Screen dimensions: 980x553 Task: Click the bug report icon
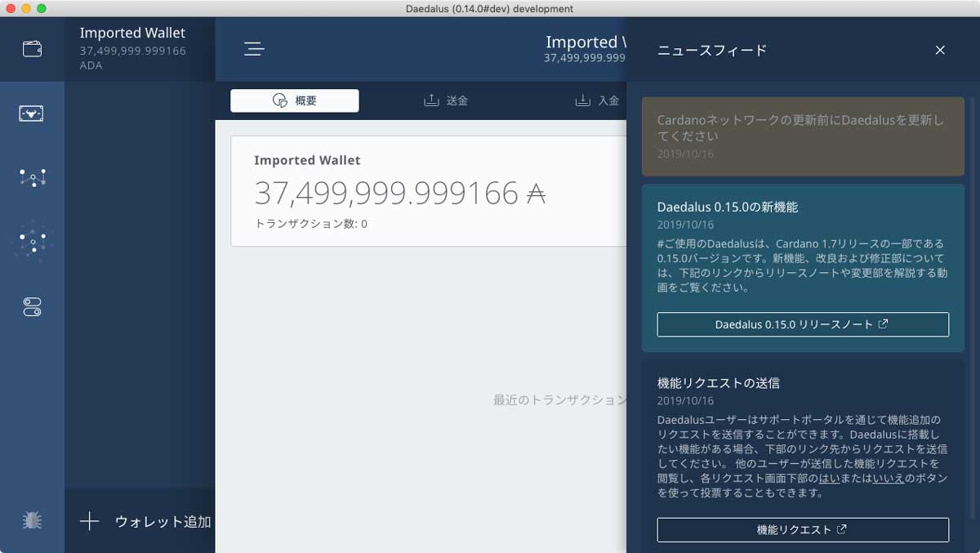point(32,520)
